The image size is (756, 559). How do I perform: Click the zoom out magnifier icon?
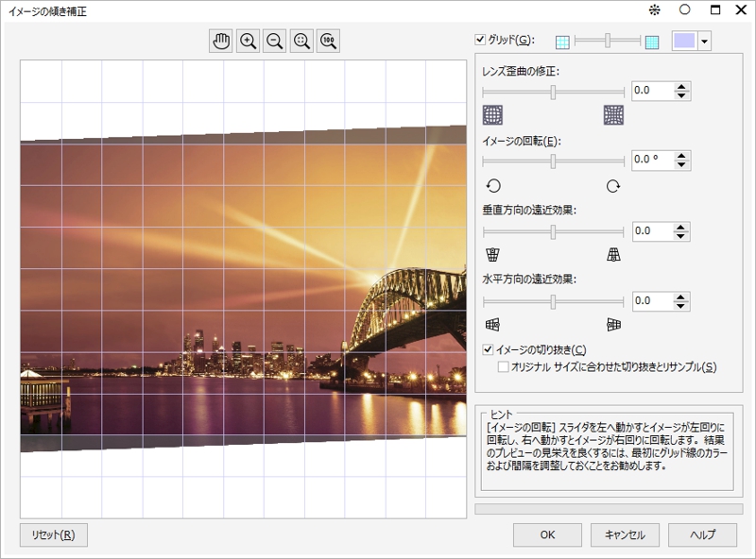pyautogui.click(x=275, y=42)
